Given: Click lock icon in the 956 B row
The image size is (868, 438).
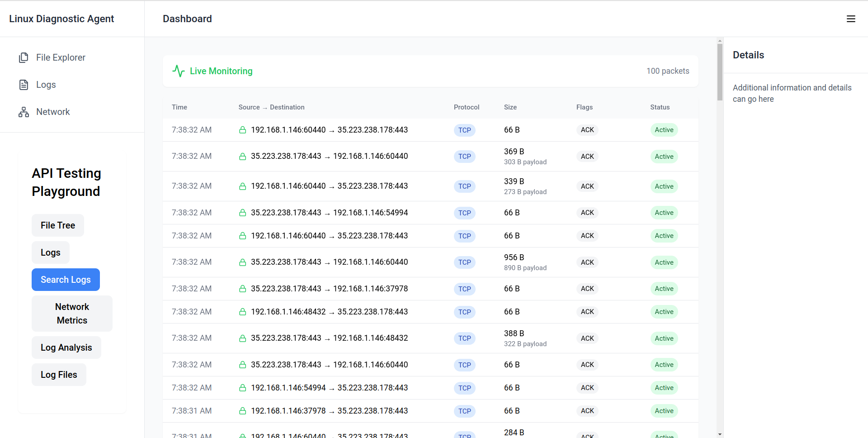Looking at the screenshot, I should pyautogui.click(x=243, y=262).
